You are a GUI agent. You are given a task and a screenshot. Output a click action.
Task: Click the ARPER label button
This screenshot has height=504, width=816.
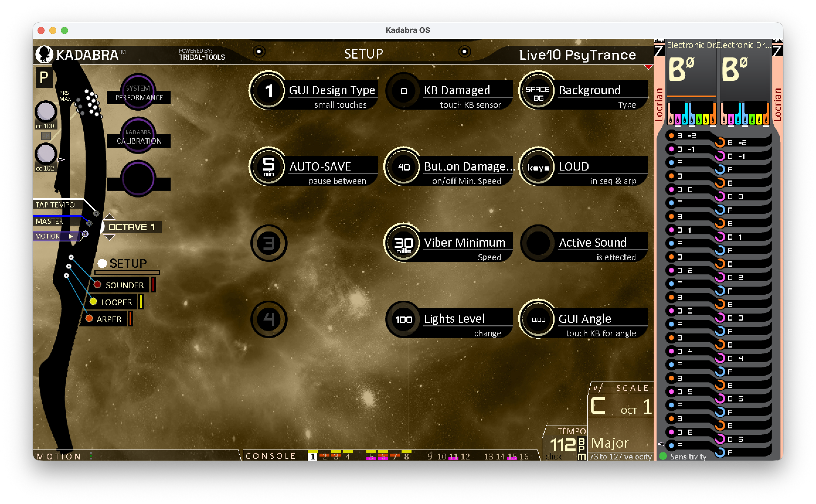tap(109, 319)
